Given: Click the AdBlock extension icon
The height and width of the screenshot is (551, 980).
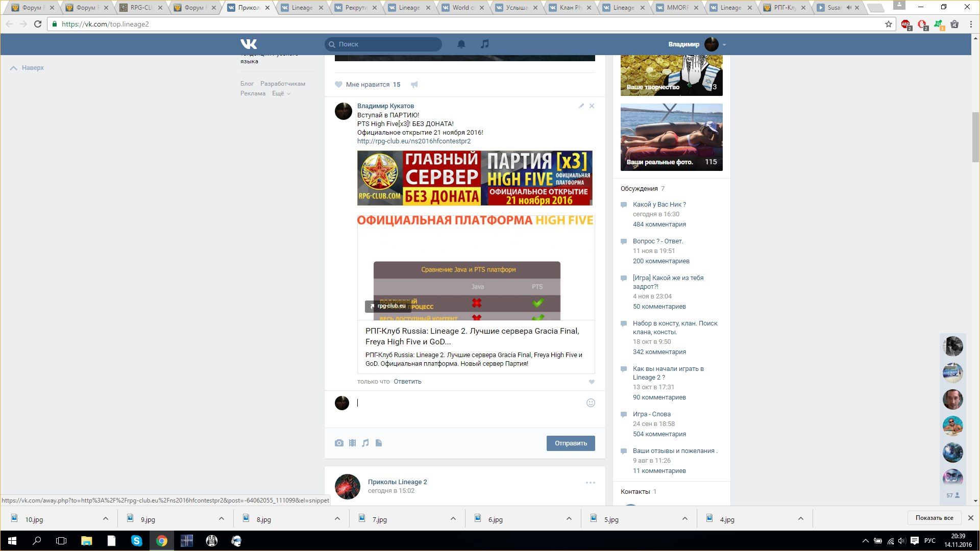Looking at the screenshot, I should click(x=905, y=24).
